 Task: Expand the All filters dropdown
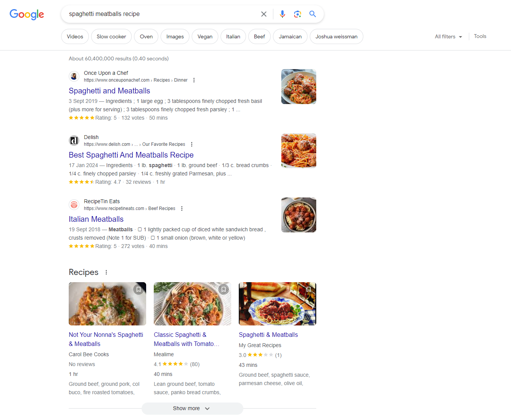(x=448, y=36)
